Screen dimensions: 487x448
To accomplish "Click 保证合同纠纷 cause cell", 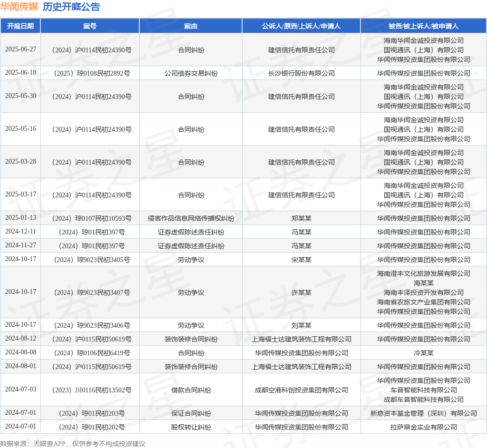I will [191, 413].
